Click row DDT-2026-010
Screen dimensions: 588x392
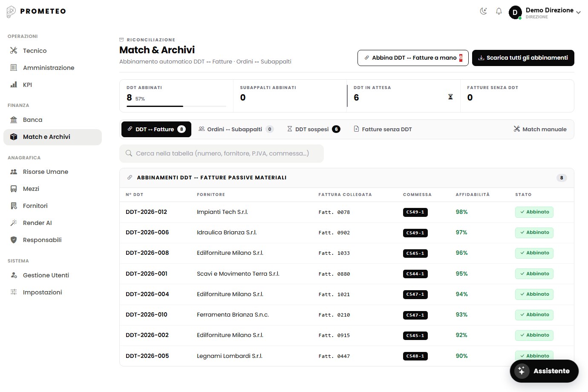pos(347,315)
